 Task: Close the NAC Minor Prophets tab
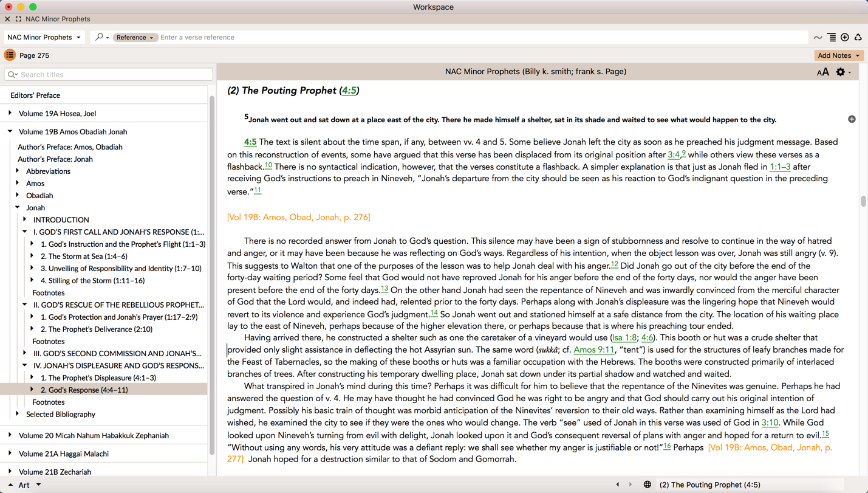[x=7, y=19]
